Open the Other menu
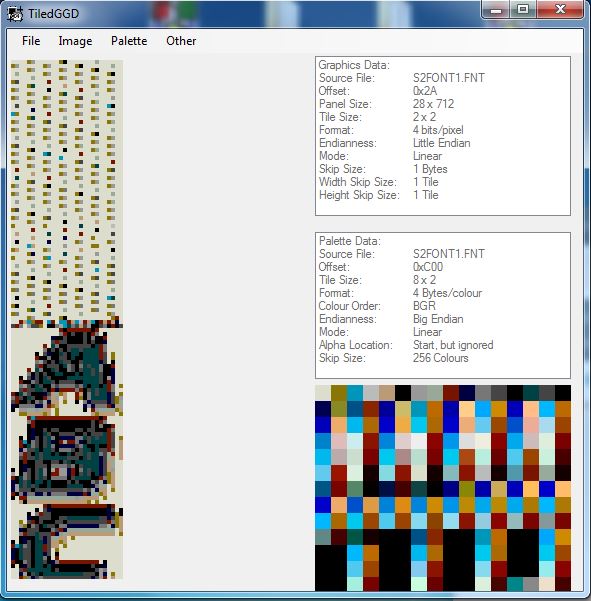 click(181, 41)
